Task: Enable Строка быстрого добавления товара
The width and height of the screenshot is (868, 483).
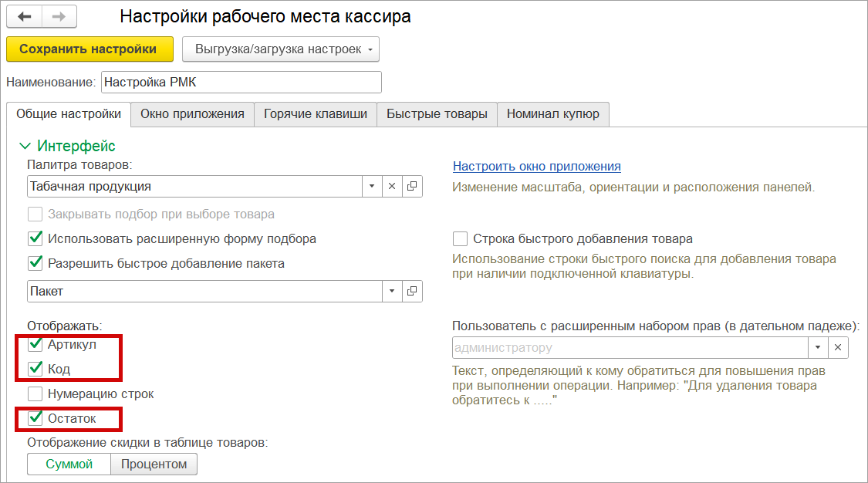Action: pyautogui.click(x=460, y=238)
